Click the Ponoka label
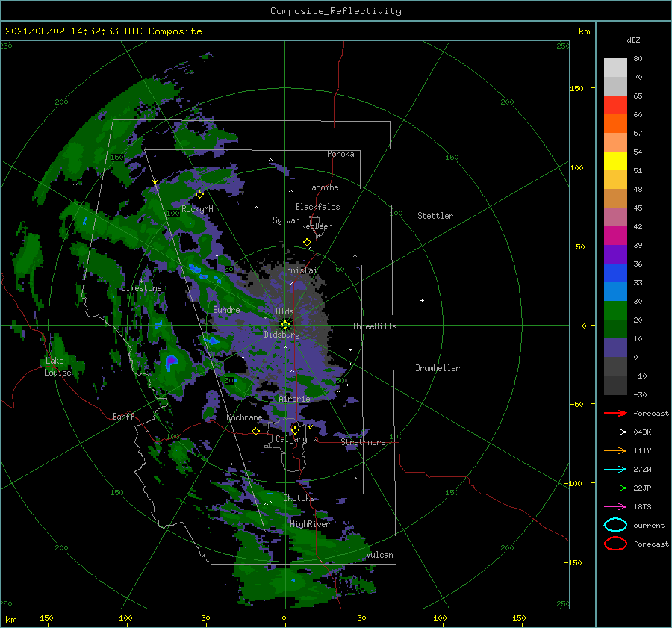672x628 pixels. pyautogui.click(x=340, y=154)
